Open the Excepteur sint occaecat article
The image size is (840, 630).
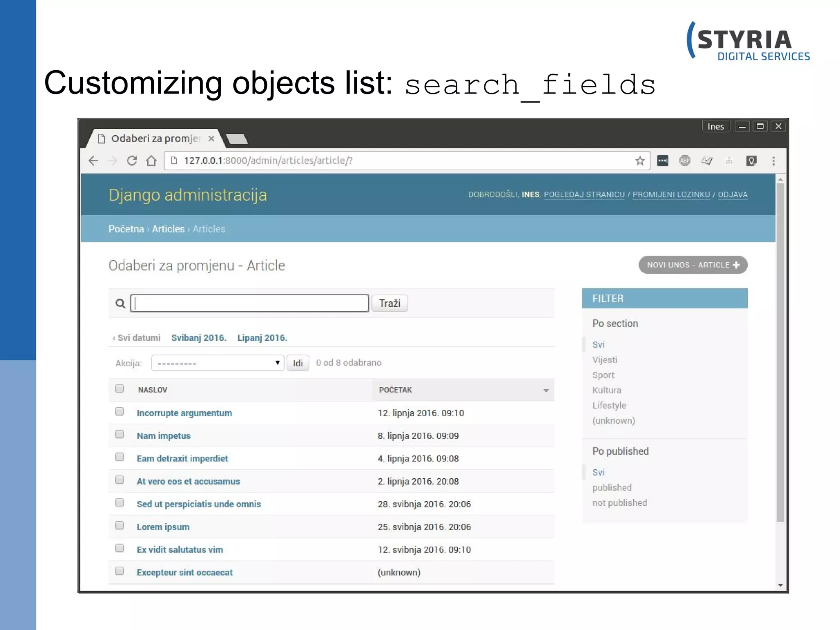[185, 573]
